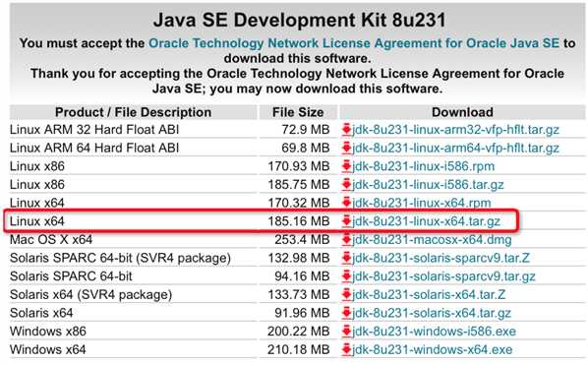Click the 170.93 MB file size cell
Viewport: 588px width, 365px height.
[299, 166]
